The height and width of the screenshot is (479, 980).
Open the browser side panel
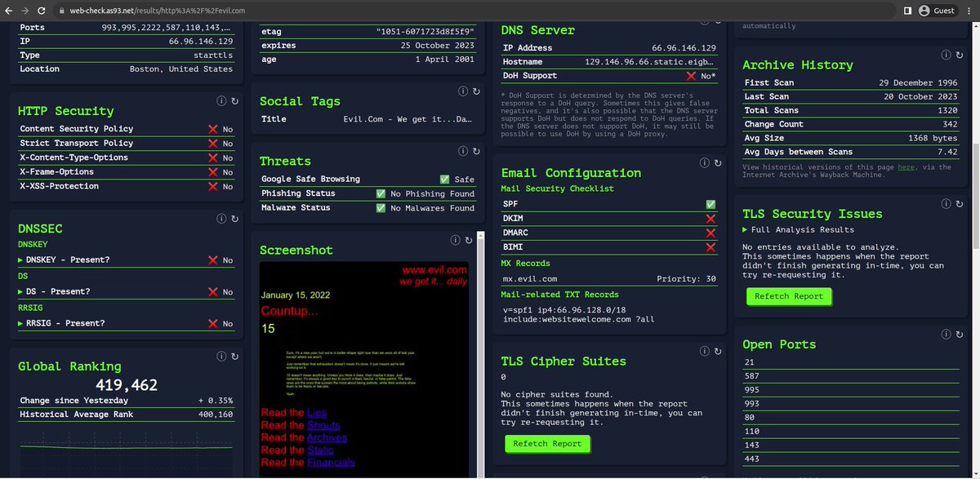tap(908, 11)
